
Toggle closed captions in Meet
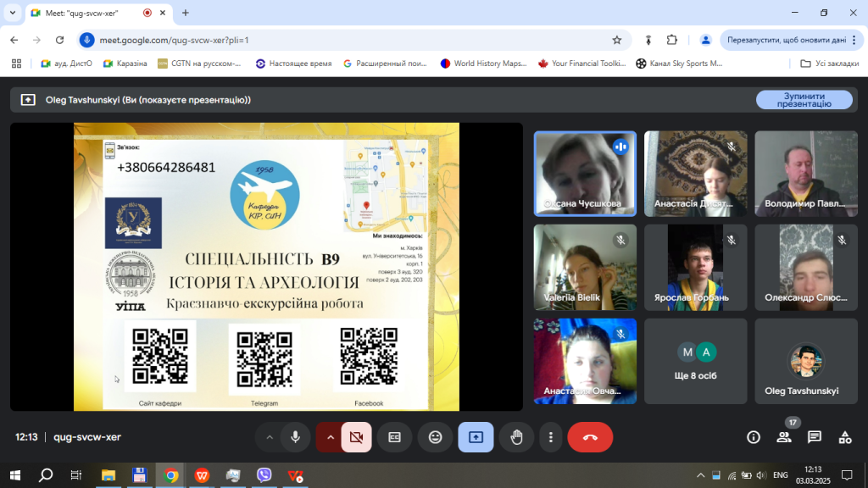[x=394, y=437]
